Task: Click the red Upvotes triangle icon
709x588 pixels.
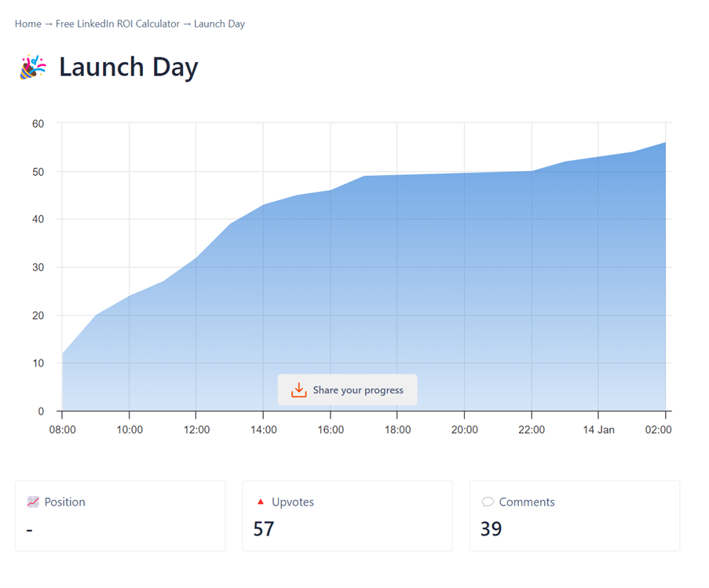Action: (261, 502)
